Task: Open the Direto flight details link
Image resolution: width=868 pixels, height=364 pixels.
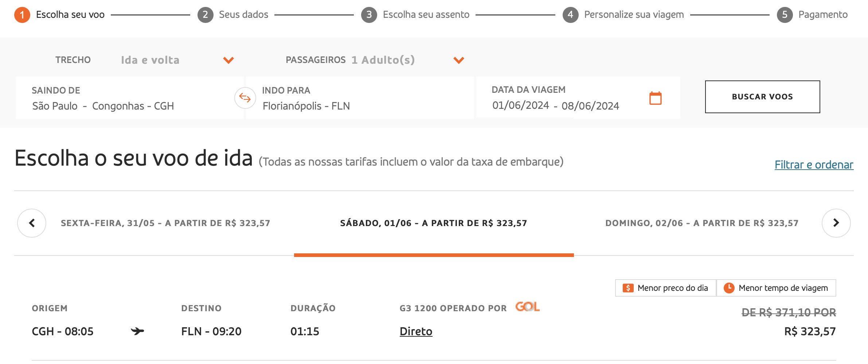Action: pyautogui.click(x=416, y=331)
